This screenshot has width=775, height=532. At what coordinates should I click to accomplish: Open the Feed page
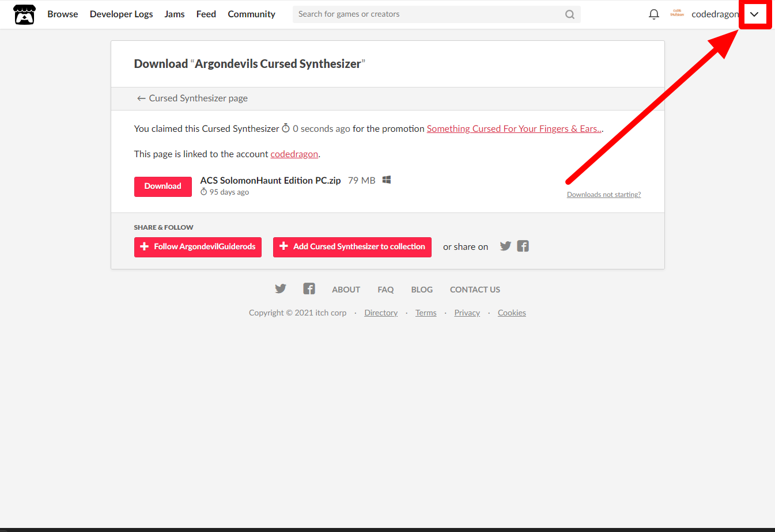coord(206,14)
